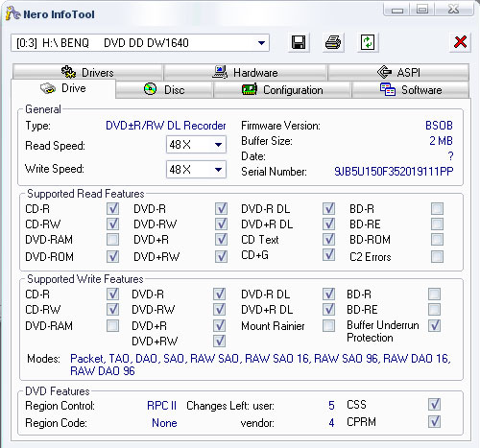480x448 pixels.
Task: Expand the Write Speed dropdown
Action: click(219, 170)
